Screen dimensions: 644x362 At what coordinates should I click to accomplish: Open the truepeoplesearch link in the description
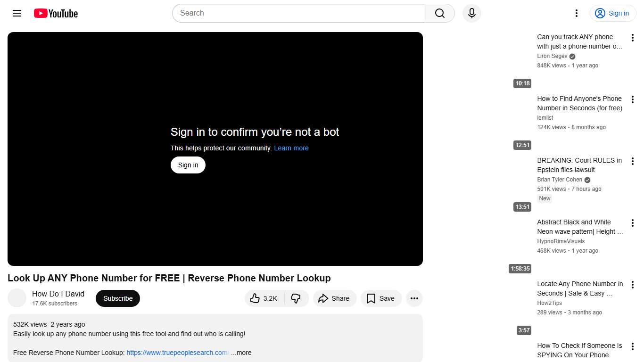pyautogui.click(x=177, y=353)
